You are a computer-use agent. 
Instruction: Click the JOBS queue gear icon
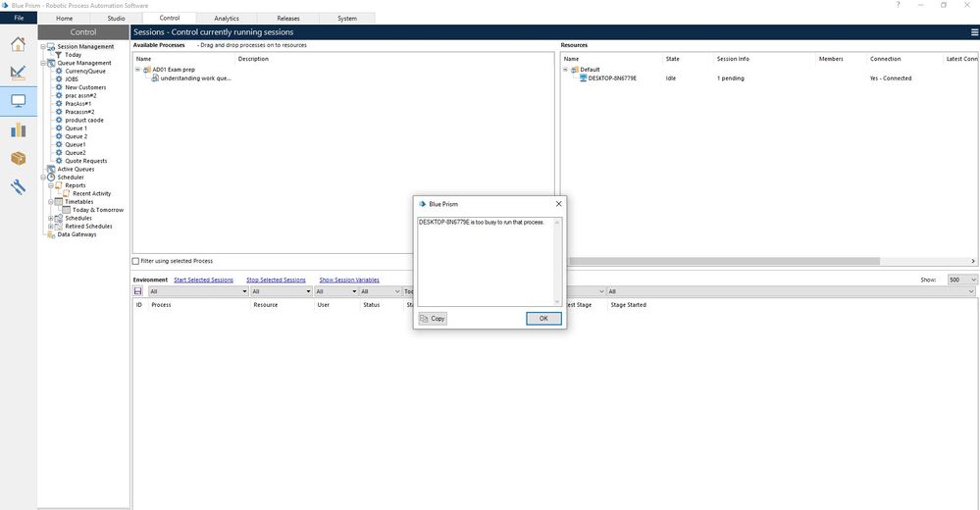pyautogui.click(x=60, y=79)
